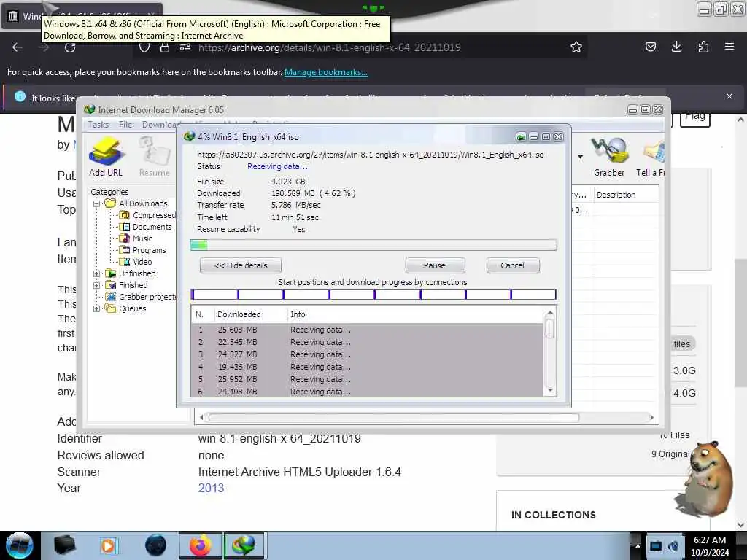Image resolution: width=747 pixels, height=560 pixels.
Task: Click the download dialog's green tray icon
Action: pyautogui.click(x=521, y=137)
